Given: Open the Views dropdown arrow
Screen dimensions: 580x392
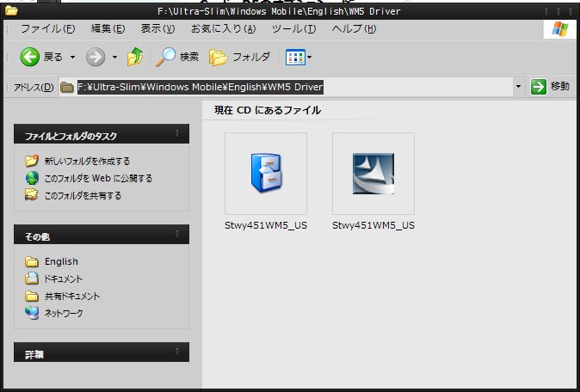Looking at the screenshot, I should [310, 58].
